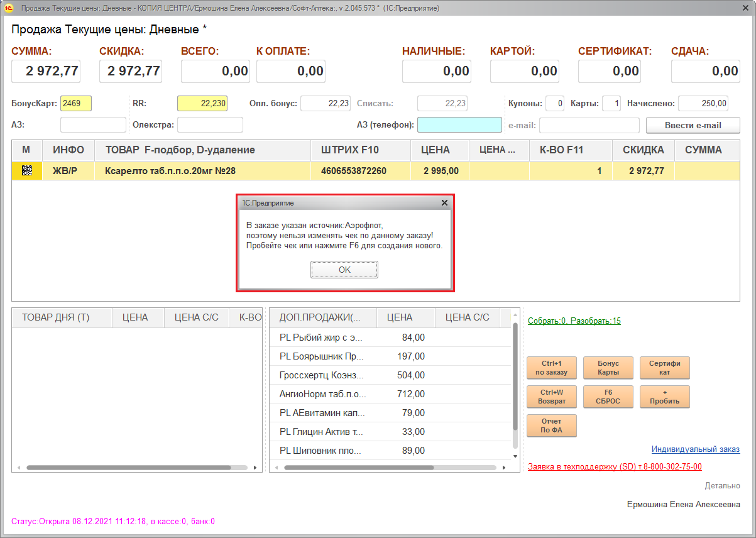Click the 'АЗ (телефон)' input field
Viewport: 756px width, 538px height.
[459, 125]
